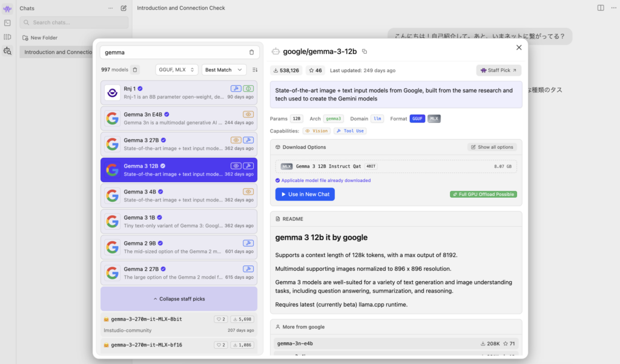Copy the google/gemma-3-12b model name
Image resolution: width=620 pixels, height=364 pixels.
pos(364,52)
